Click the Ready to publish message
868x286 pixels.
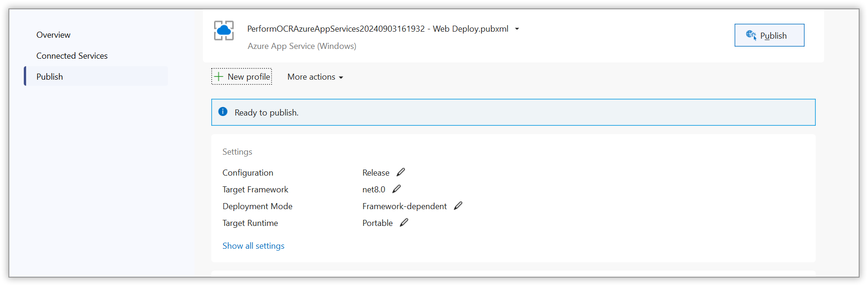pyautogui.click(x=266, y=113)
